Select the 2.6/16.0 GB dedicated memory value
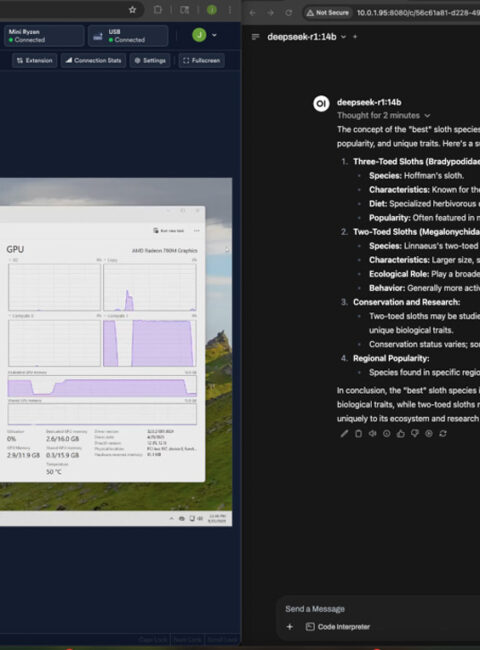Image resolution: width=480 pixels, height=650 pixels. click(62, 439)
